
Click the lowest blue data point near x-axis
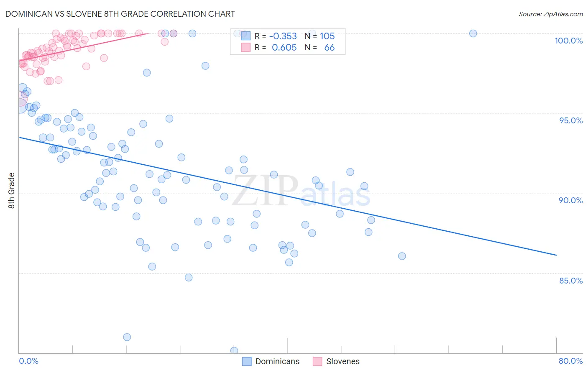click(x=234, y=350)
